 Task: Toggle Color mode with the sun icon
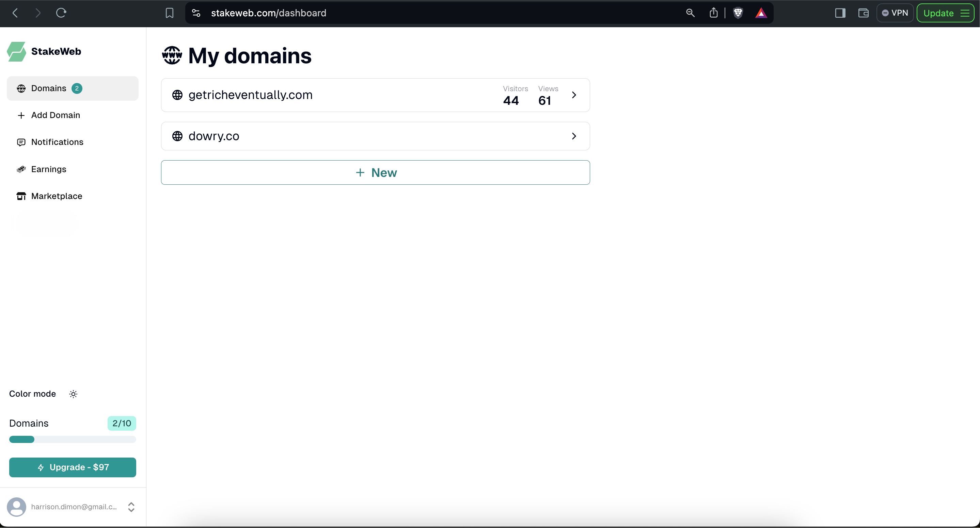pos(73,394)
